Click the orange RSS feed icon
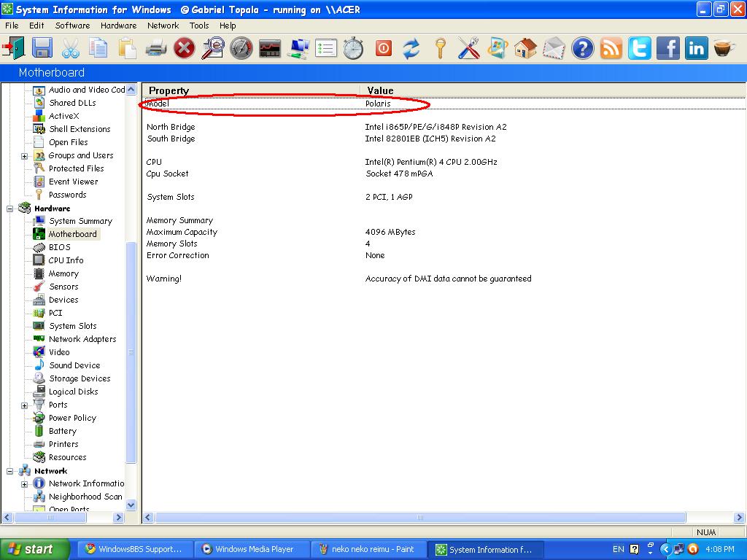Image resolution: width=747 pixels, height=560 pixels. click(611, 47)
